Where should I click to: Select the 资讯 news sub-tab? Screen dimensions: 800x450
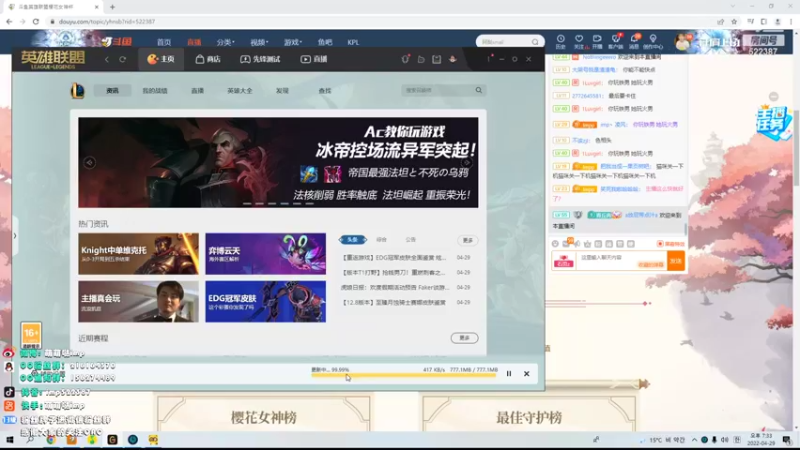(x=112, y=91)
